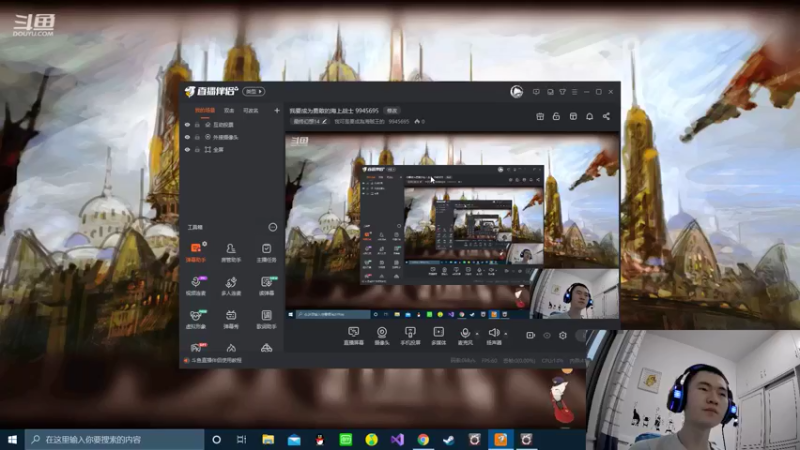Image resolution: width=800 pixels, height=450 pixels.
Task: Open the 主播任务 streamer tasks tool
Action: 266,253
